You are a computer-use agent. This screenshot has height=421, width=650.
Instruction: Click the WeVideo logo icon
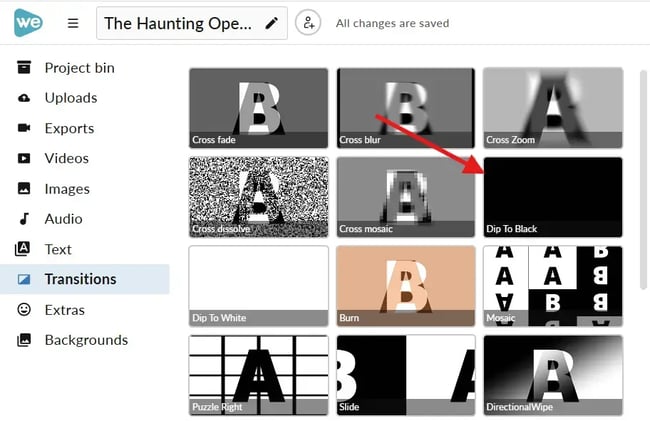tap(28, 22)
